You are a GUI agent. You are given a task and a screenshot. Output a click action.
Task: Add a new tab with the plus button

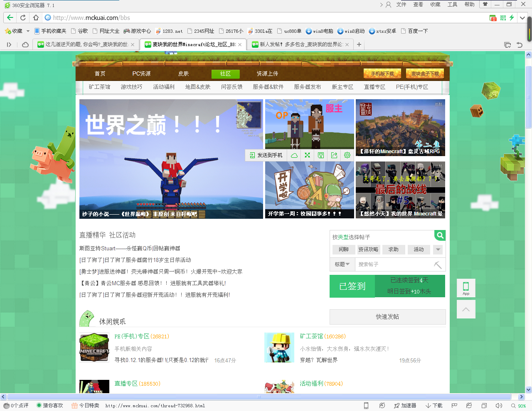pyautogui.click(x=359, y=44)
